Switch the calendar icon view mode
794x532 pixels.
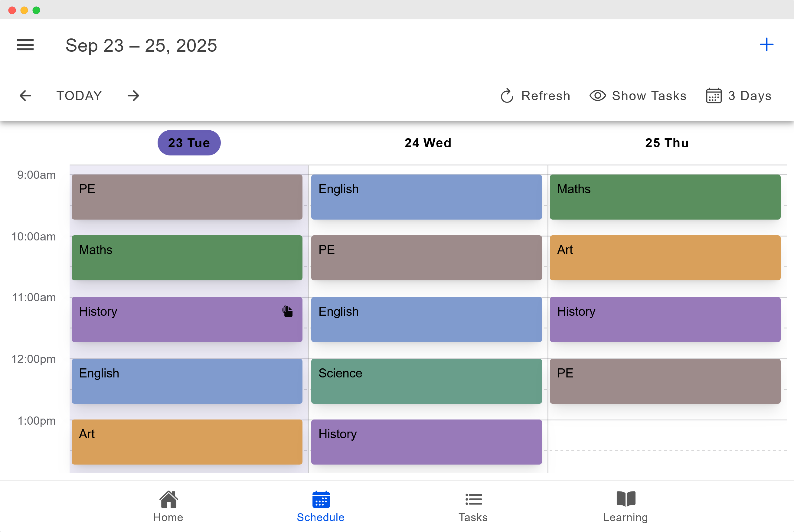point(713,96)
